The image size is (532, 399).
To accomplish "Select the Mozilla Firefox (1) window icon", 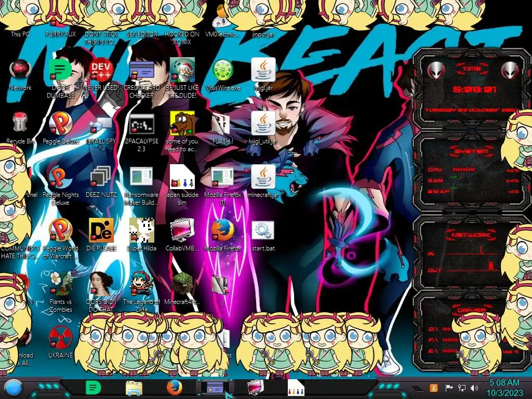I will 222,186.
